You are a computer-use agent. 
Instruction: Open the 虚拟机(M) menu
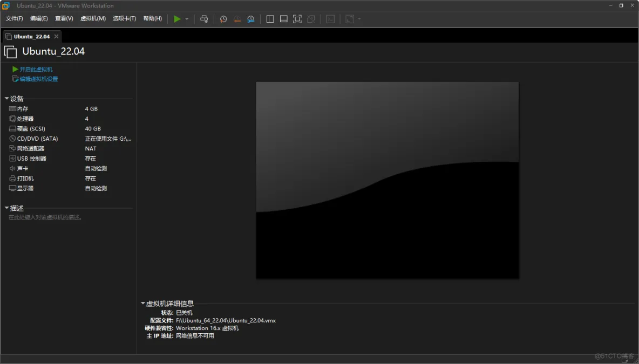coord(93,18)
